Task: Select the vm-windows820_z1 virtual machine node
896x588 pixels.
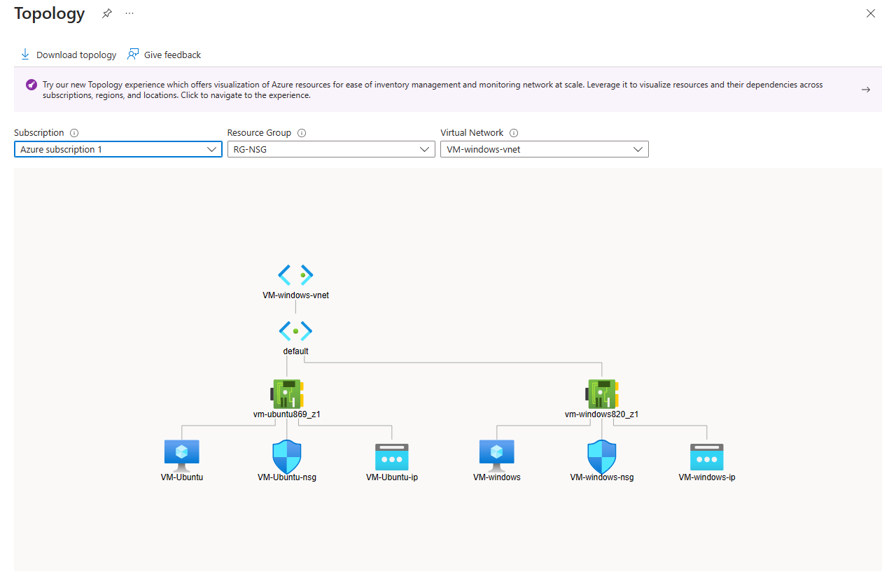Action: pyautogui.click(x=602, y=393)
